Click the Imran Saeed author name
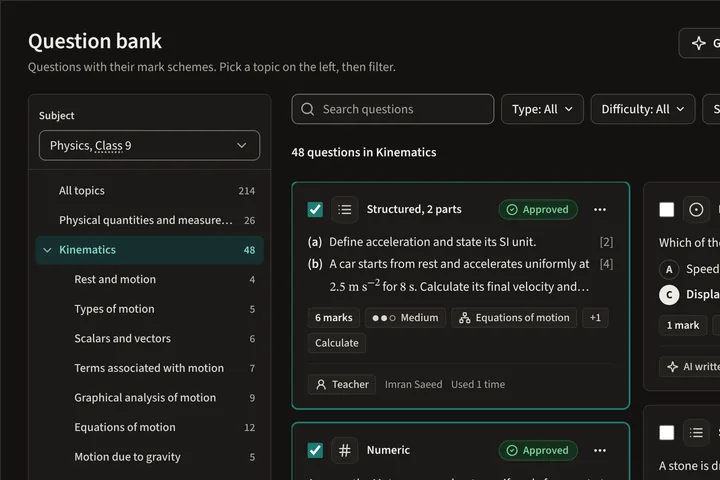The width and height of the screenshot is (720, 480). tap(413, 384)
